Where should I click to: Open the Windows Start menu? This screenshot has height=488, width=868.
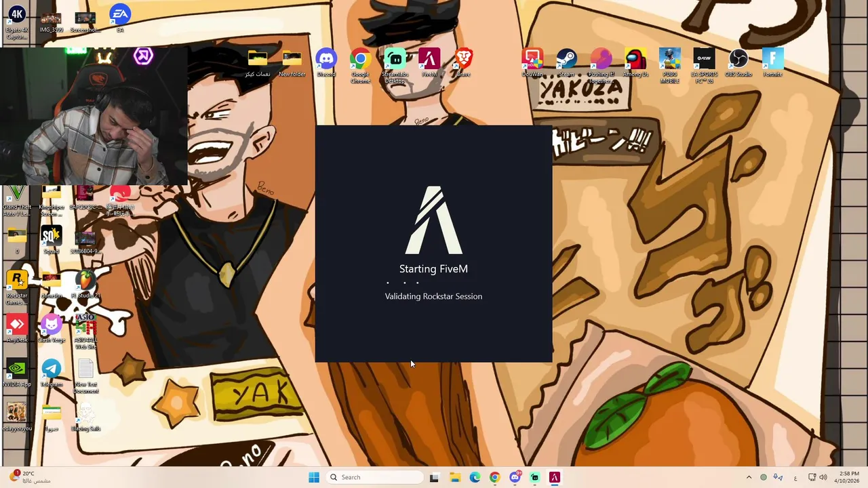314,477
